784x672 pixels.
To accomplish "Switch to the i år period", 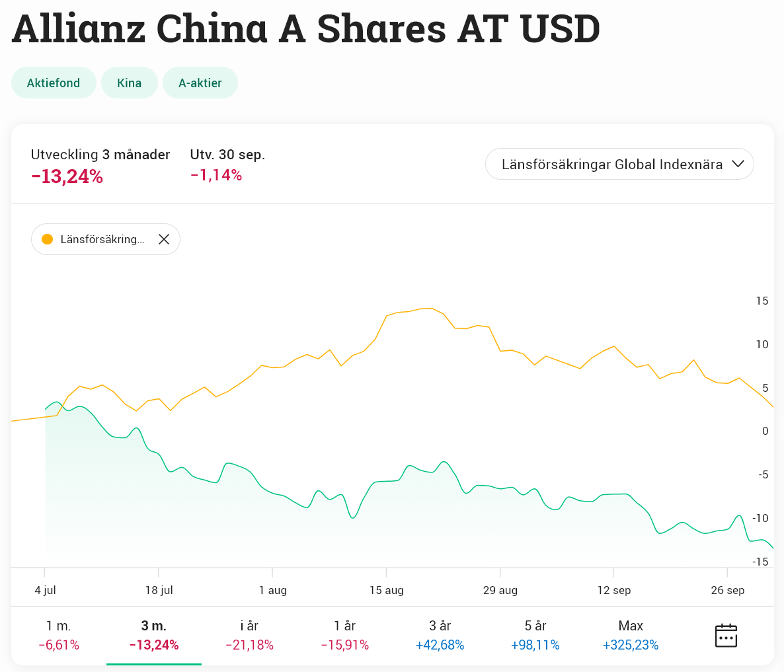I will click(x=249, y=635).
